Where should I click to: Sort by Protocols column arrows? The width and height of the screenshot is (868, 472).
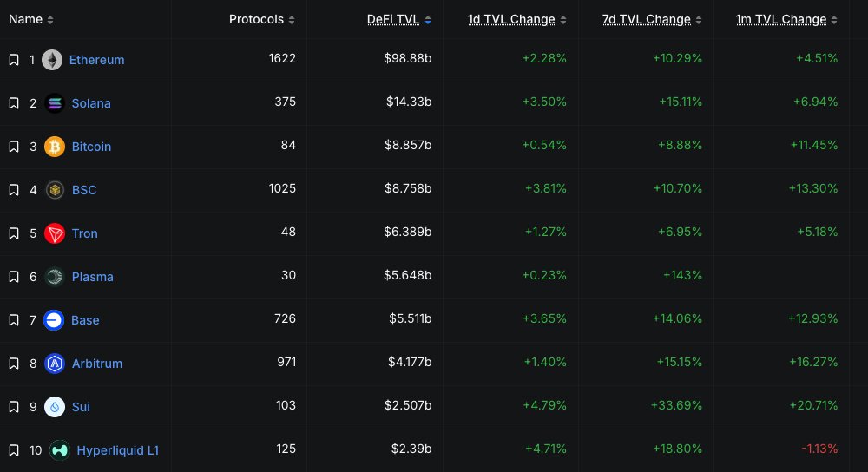[x=292, y=20]
